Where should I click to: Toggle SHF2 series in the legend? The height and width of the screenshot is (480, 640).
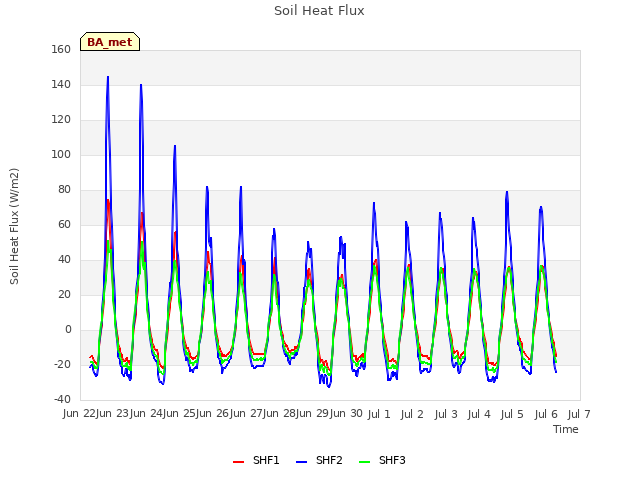pos(319,460)
